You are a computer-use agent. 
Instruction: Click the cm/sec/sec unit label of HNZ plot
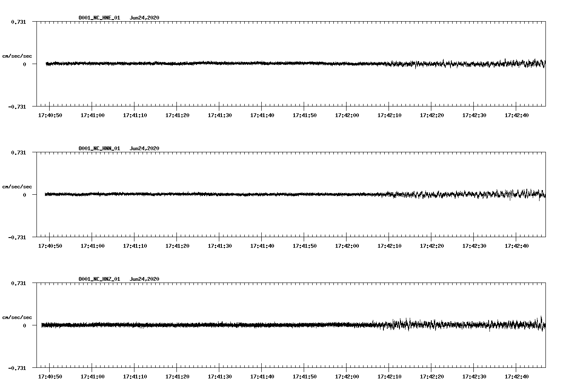click(x=17, y=317)
